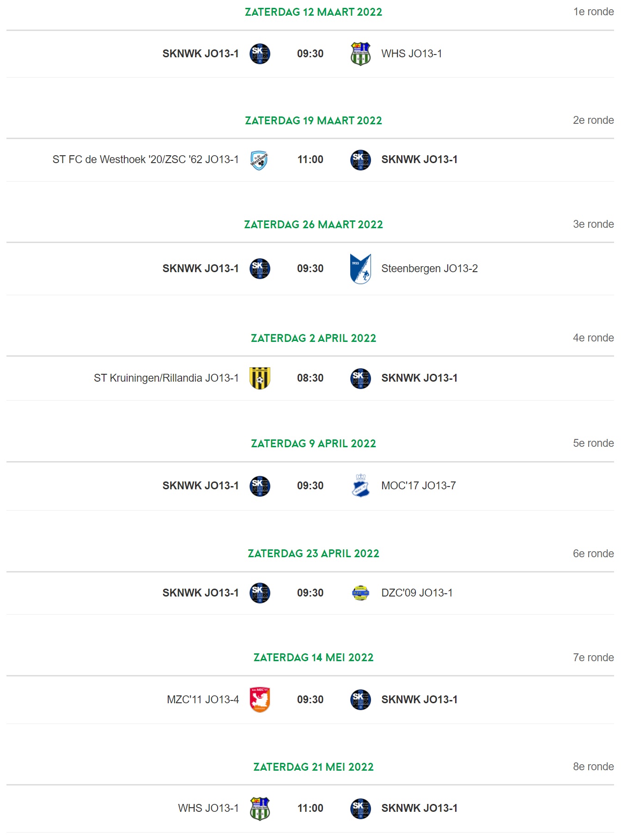Click the Zaterdag 23 april 2022 date heading

[x=313, y=554]
